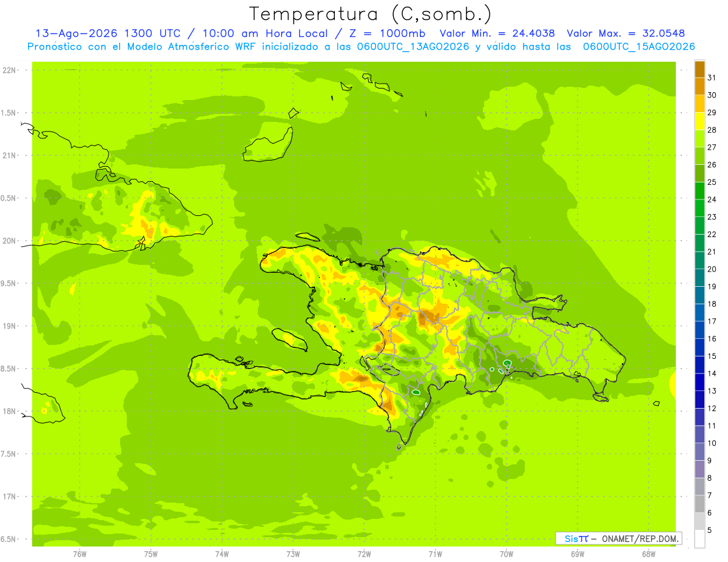Select the '13-Ago-2026 1300 UTC' date text

(x=107, y=33)
